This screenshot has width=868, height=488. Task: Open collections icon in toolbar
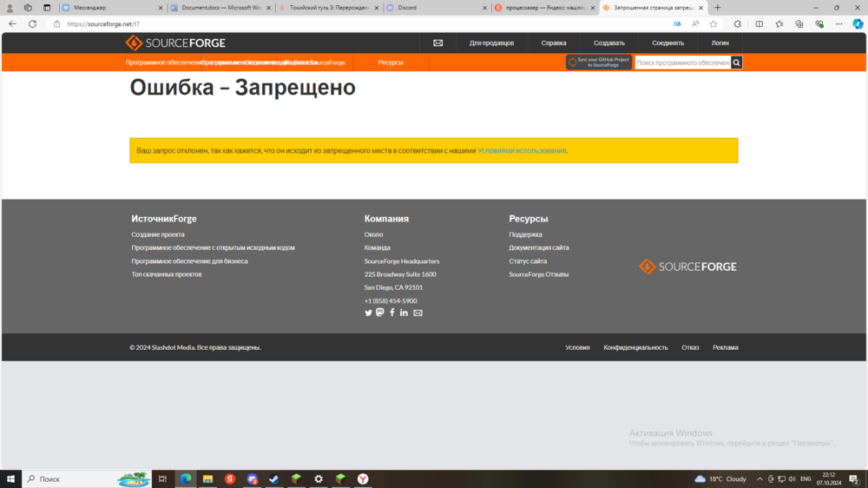(799, 23)
